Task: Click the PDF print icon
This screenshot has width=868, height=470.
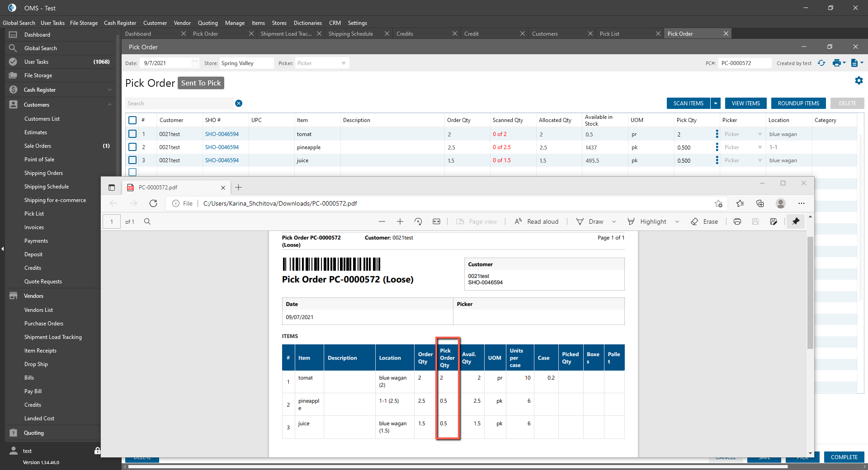Action: [737, 221]
